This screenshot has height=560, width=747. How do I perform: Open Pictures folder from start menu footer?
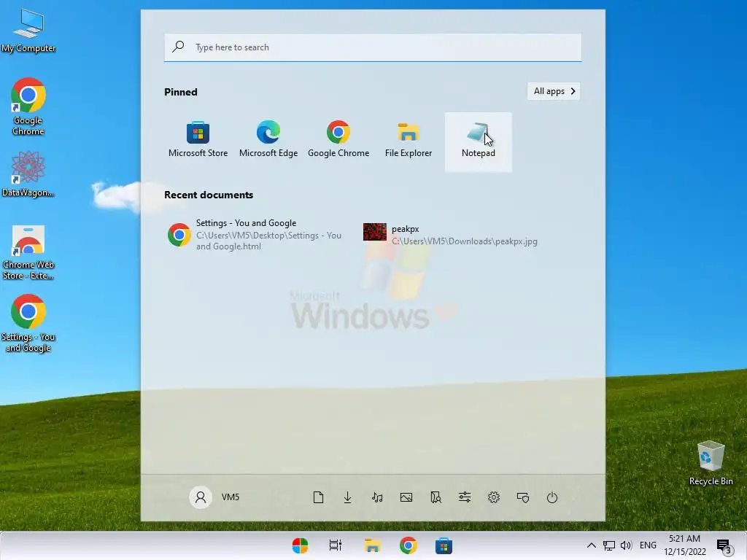click(x=406, y=497)
